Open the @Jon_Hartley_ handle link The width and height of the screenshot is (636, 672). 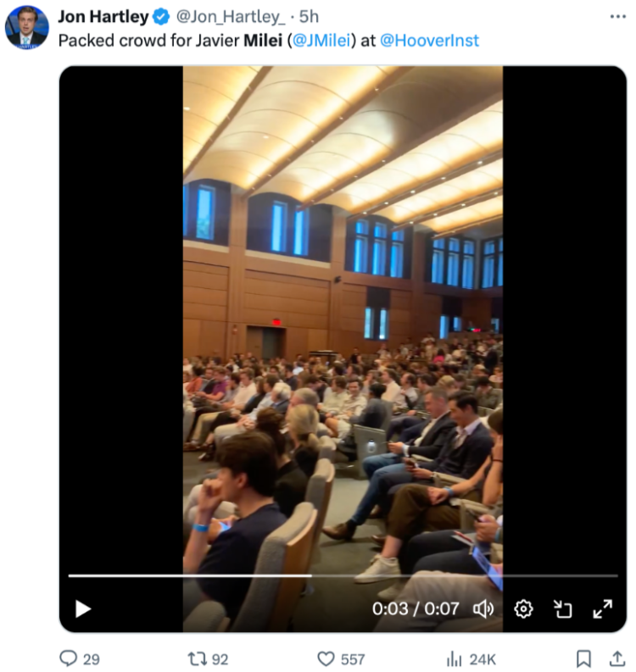point(231,17)
